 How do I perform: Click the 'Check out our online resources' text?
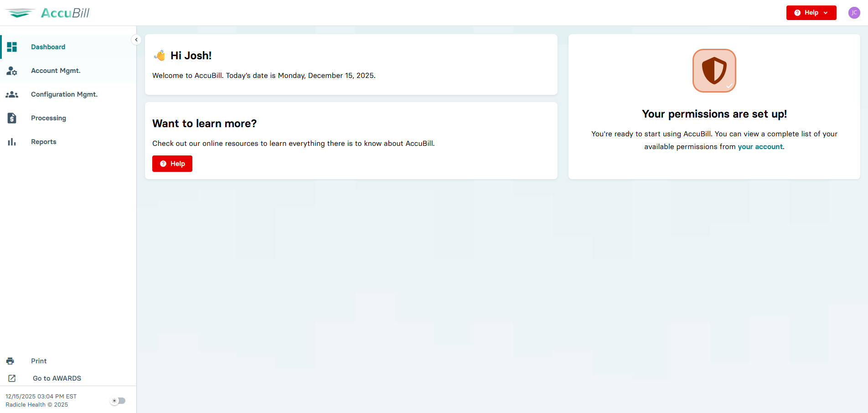294,144
